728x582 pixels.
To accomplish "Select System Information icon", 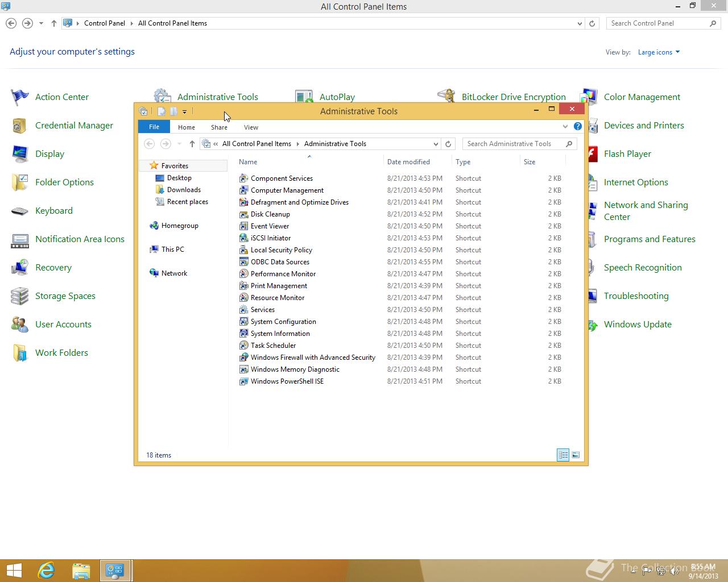I will 243,334.
